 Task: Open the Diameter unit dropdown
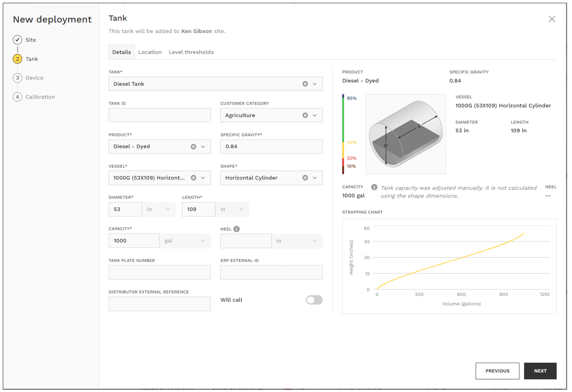coord(159,209)
